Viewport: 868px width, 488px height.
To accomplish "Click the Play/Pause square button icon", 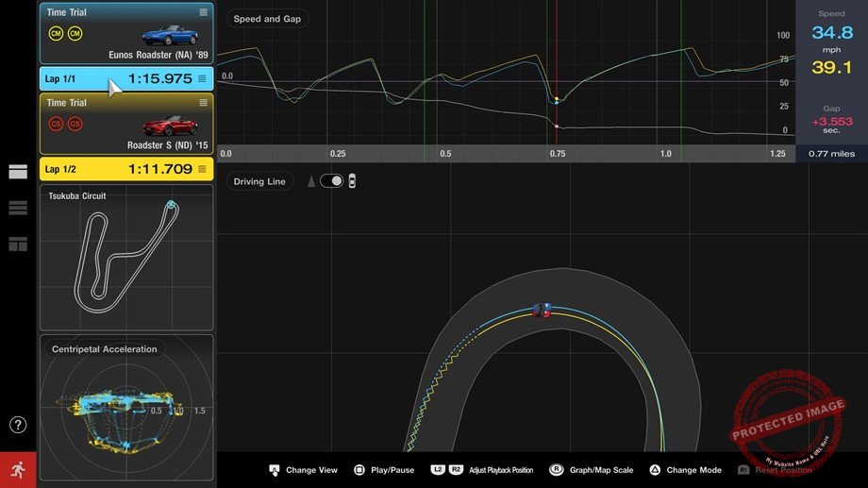I will coord(359,470).
